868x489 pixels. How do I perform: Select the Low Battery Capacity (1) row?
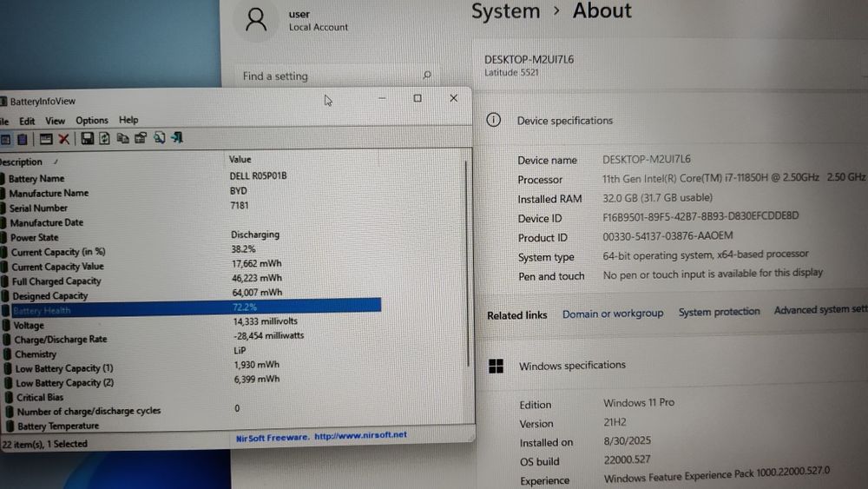pos(192,367)
